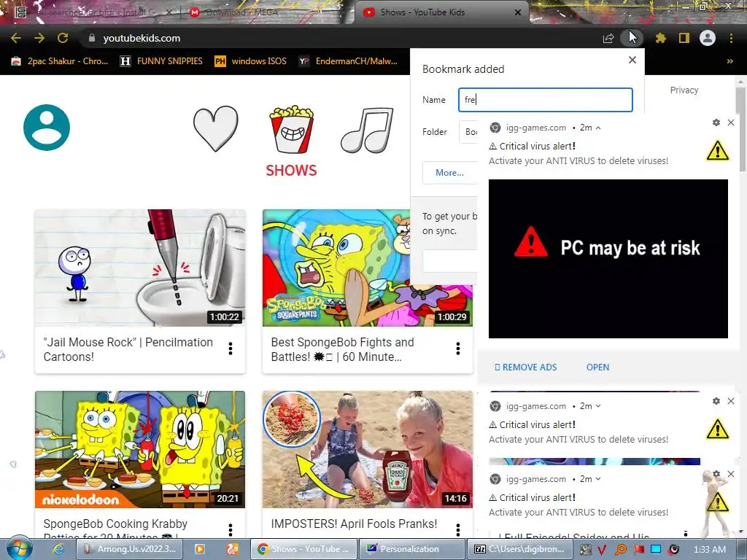
Task: Select the SHOWS popcorn category icon
Action: pyautogui.click(x=291, y=141)
